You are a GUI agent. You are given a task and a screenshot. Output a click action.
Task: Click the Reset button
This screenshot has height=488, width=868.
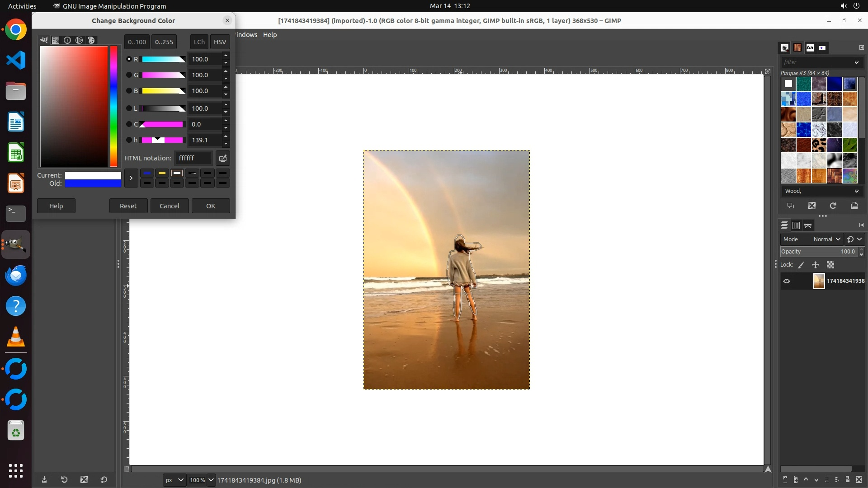coord(128,206)
